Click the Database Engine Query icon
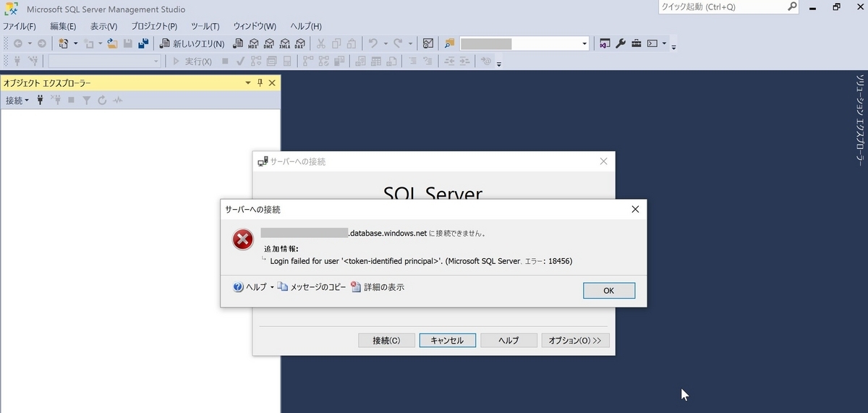Screen dimensions: 868x413 238,43
